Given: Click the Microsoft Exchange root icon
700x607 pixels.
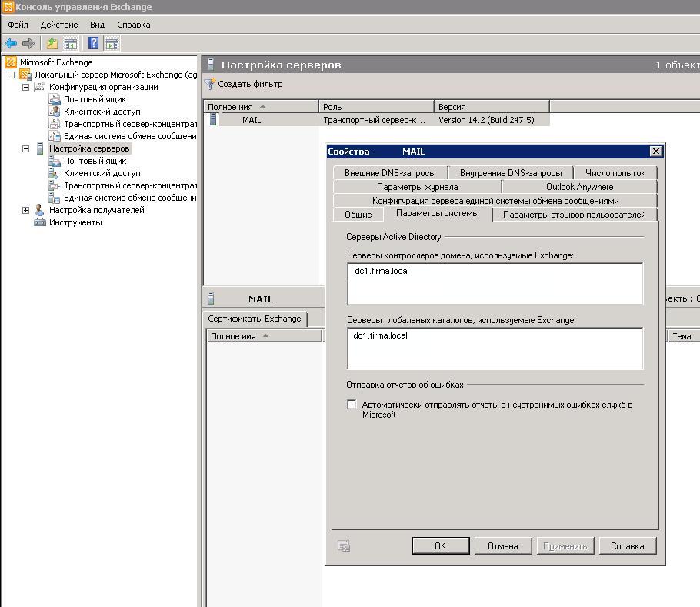Looking at the screenshot, I should pos(12,62).
